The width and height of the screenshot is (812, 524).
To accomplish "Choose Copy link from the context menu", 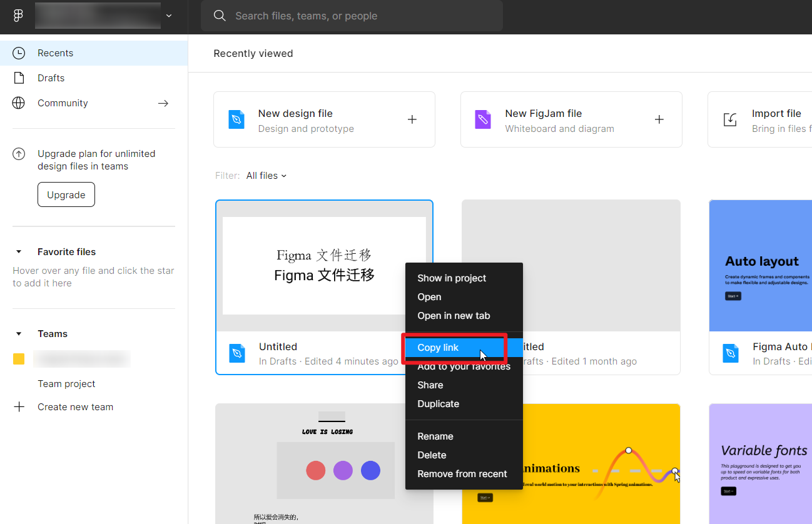I will 438,347.
